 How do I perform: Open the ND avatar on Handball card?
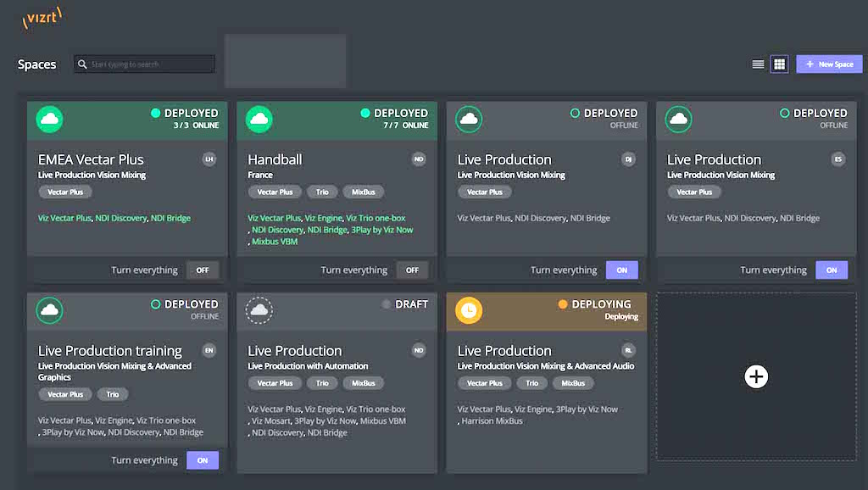click(419, 159)
